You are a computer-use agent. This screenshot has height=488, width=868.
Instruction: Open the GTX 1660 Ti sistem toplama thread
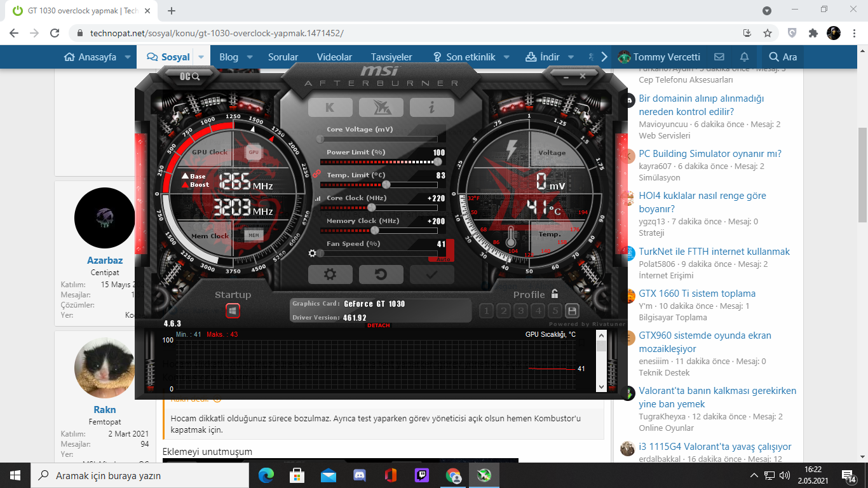click(x=697, y=294)
